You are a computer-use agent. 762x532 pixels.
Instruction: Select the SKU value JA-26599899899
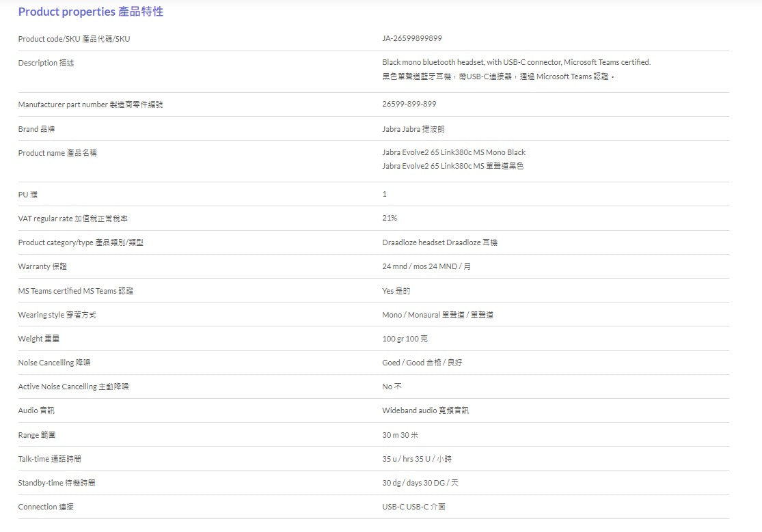[411, 38]
